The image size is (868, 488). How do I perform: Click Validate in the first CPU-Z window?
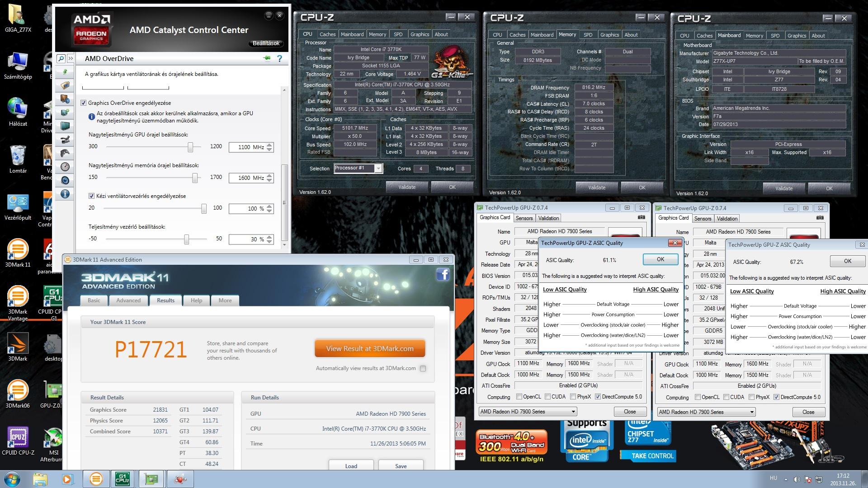[x=407, y=187]
